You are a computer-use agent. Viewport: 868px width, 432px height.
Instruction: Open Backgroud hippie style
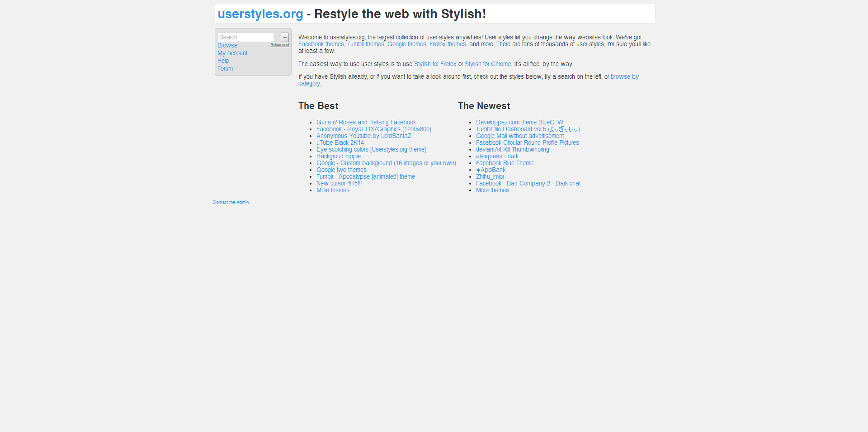pyautogui.click(x=339, y=156)
